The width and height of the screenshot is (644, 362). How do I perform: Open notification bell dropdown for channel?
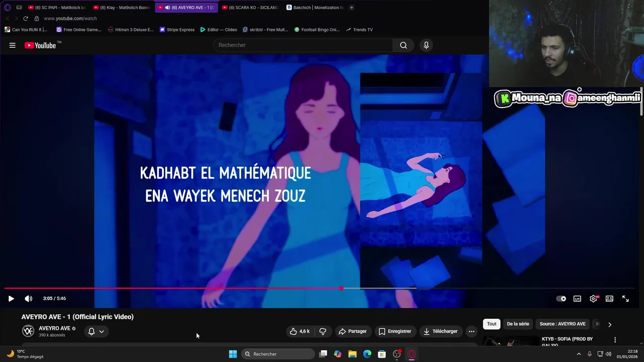pos(96,331)
